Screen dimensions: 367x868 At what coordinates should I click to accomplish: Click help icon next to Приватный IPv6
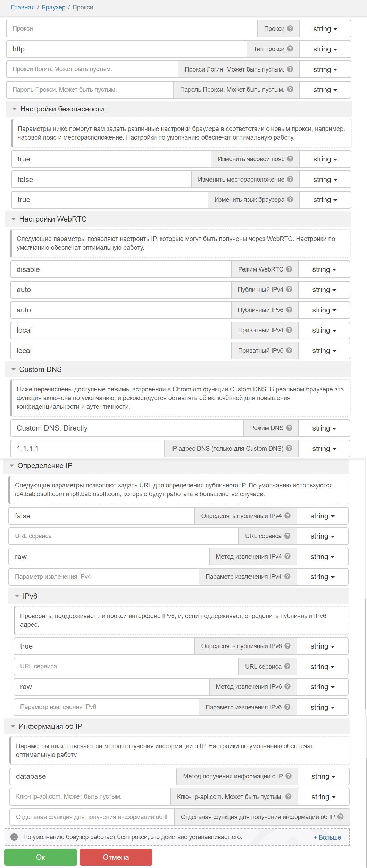click(x=289, y=350)
